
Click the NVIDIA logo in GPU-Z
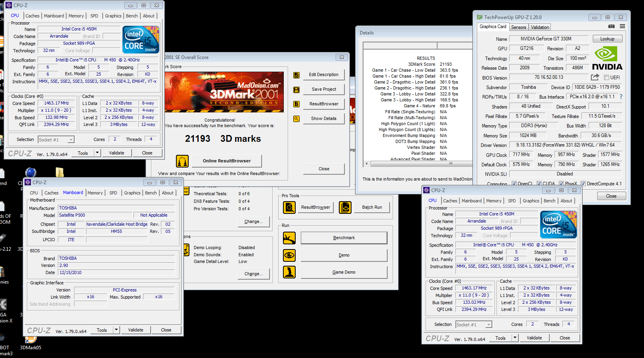tap(607, 58)
